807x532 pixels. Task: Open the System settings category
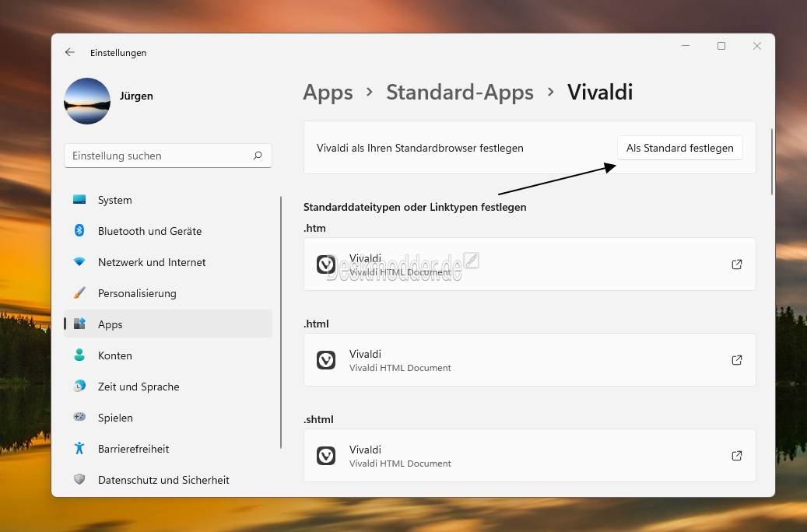tap(168, 200)
